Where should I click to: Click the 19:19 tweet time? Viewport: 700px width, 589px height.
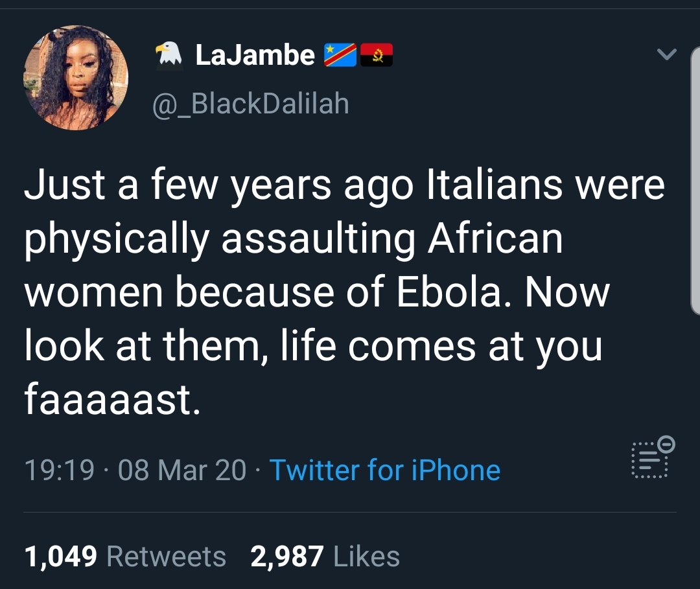tap(60, 470)
